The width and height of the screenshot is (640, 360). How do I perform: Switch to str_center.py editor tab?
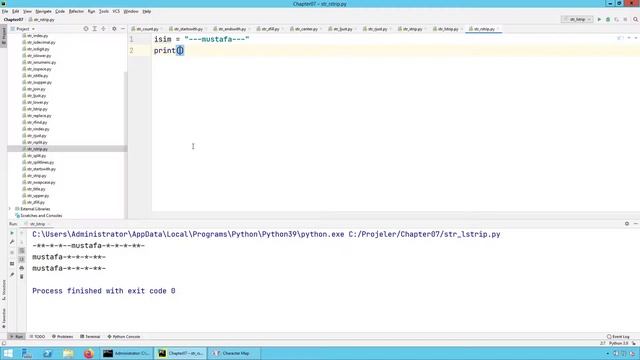(x=306, y=29)
